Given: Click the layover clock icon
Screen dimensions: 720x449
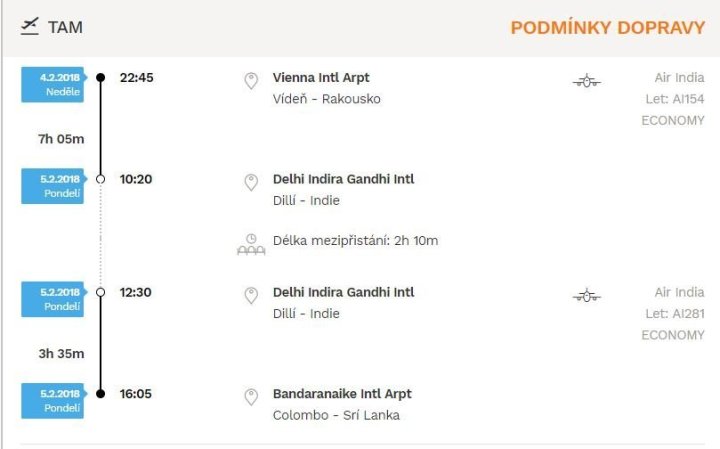Looking at the screenshot, I should click(x=251, y=243).
